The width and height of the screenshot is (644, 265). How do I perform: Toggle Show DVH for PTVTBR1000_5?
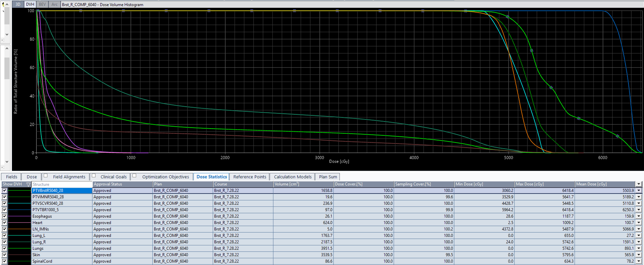(x=4, y=210)
